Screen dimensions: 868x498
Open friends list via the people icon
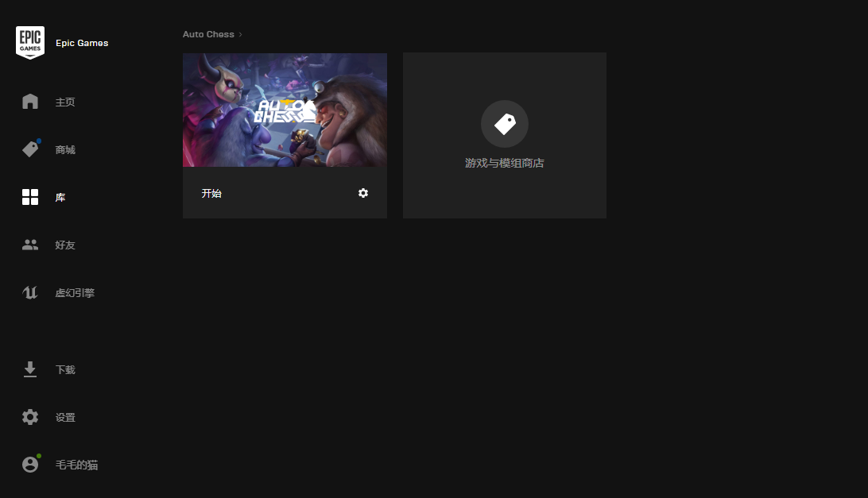click(x=30, y=245)
